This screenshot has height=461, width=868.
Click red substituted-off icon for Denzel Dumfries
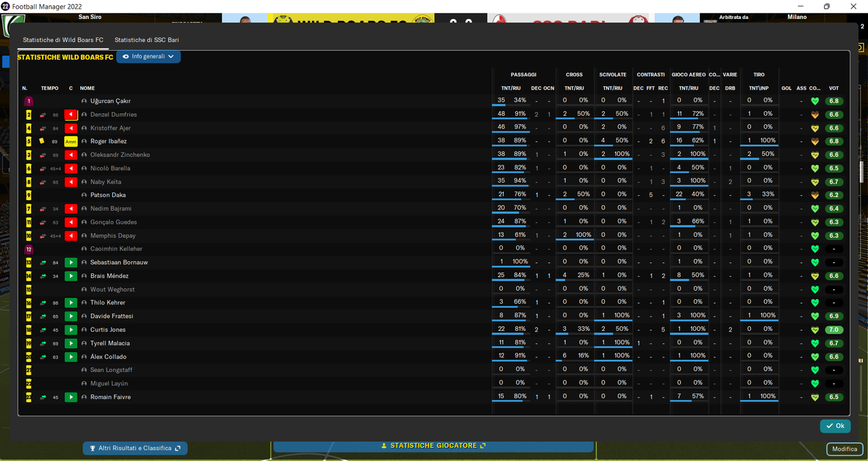pyautogui.click(x=71, y=115)
